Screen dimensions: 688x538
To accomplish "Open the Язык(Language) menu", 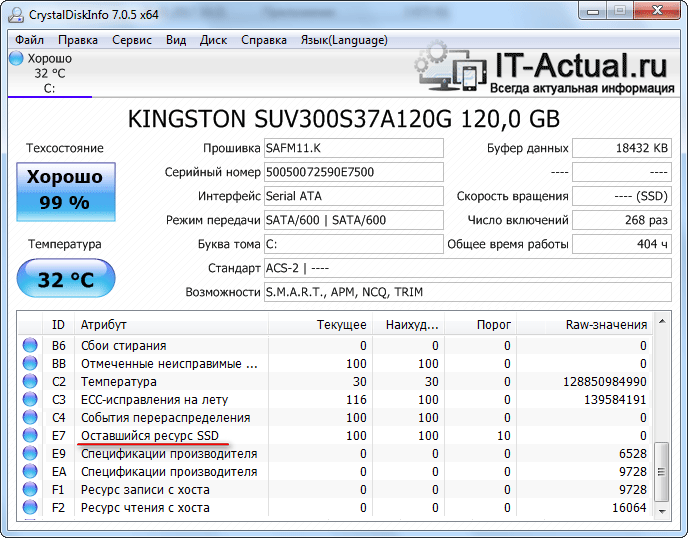I will click(344, 40).
